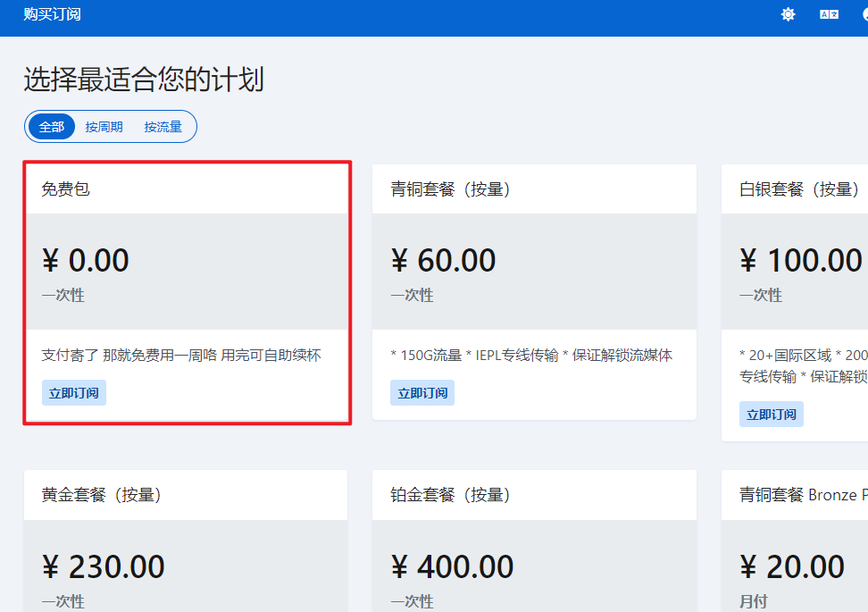The height and width of the screenshot is (612, 868).
Task: Open the 黄金套餐（按量） plan card title
Action: [101, 495]
